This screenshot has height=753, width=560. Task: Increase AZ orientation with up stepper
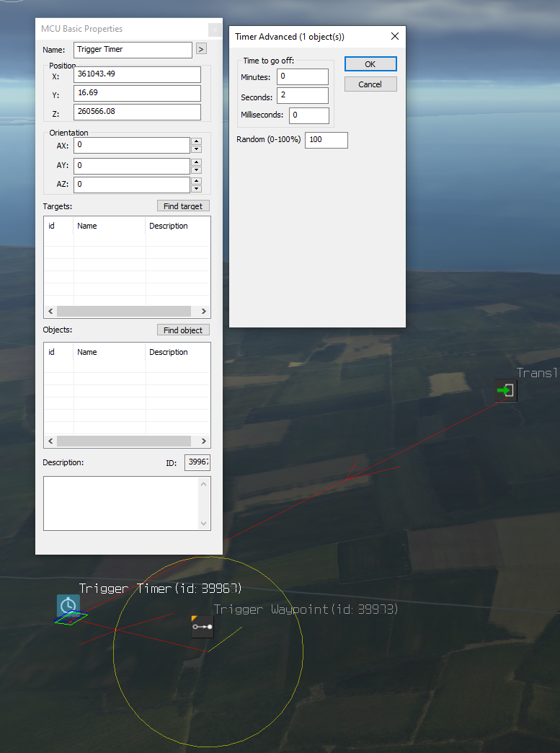196,180
